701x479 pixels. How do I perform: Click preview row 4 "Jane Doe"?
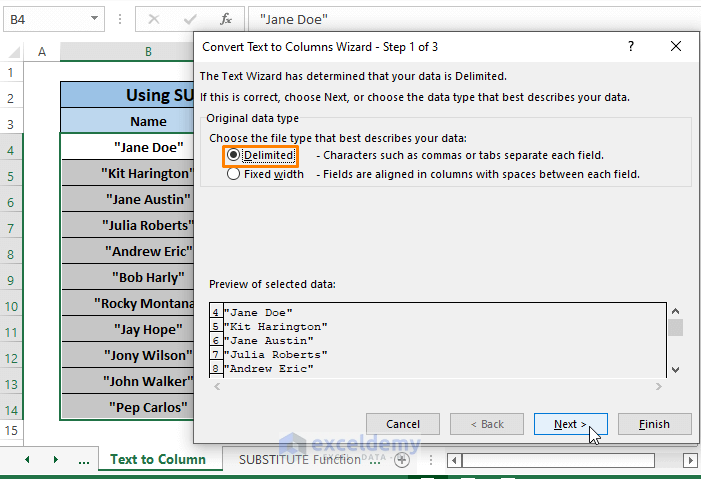pos(258,313)
